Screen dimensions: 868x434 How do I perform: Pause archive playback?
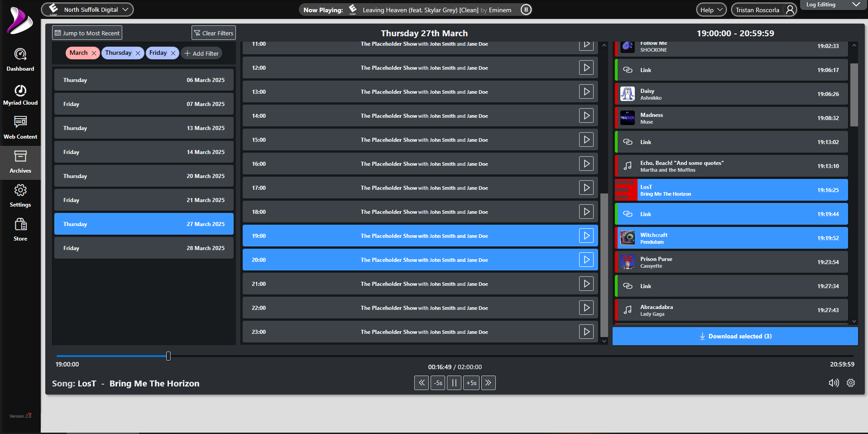pyautogui.click(x=454, y=383)
